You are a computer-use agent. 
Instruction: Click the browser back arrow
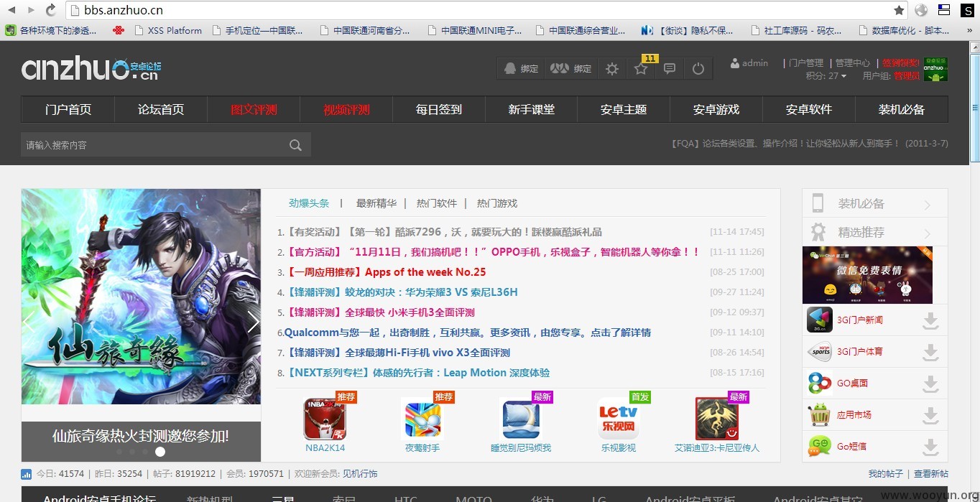click(11, 10)
